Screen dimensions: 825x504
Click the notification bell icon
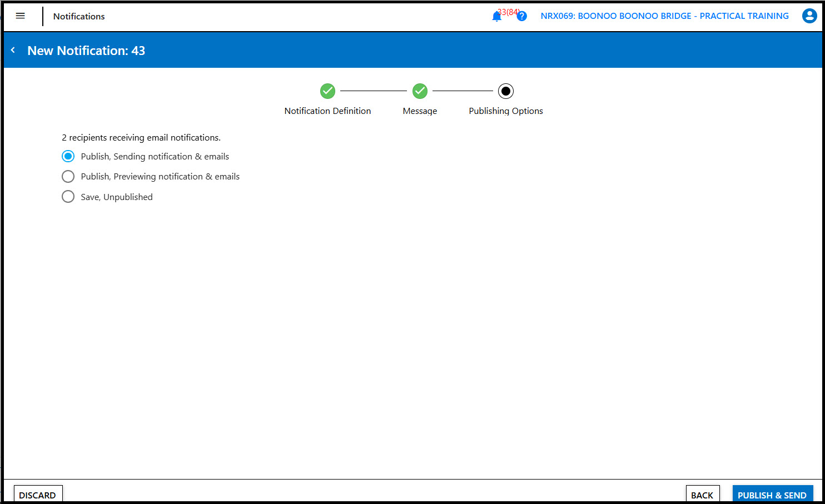[496, 17]
